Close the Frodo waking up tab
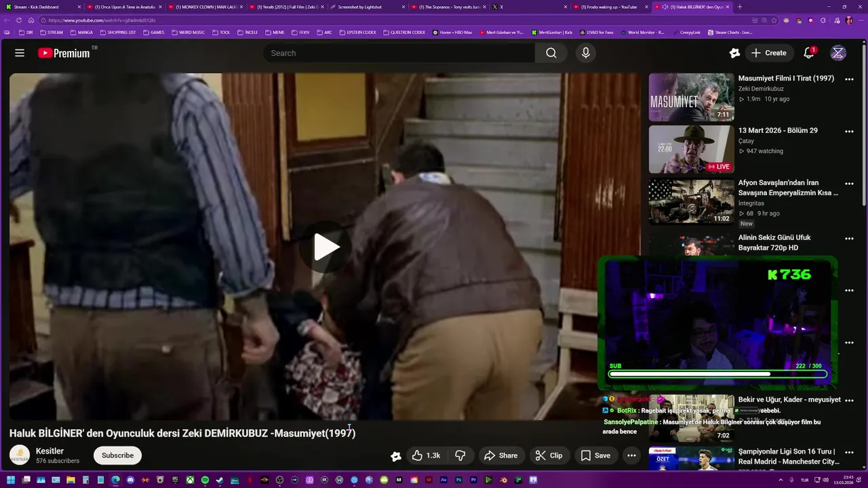This screenshot has width=868, height=488. pyautogui.click(x=646, y=7)
